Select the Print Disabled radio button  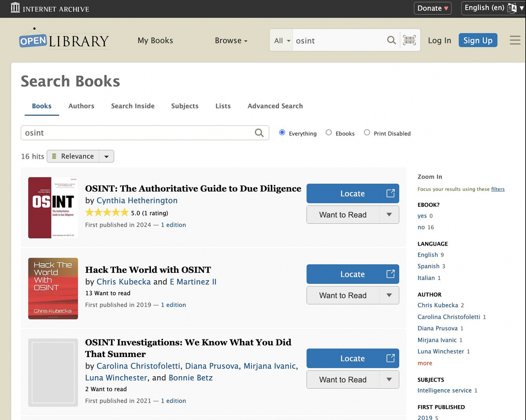[x=367, y=133]
